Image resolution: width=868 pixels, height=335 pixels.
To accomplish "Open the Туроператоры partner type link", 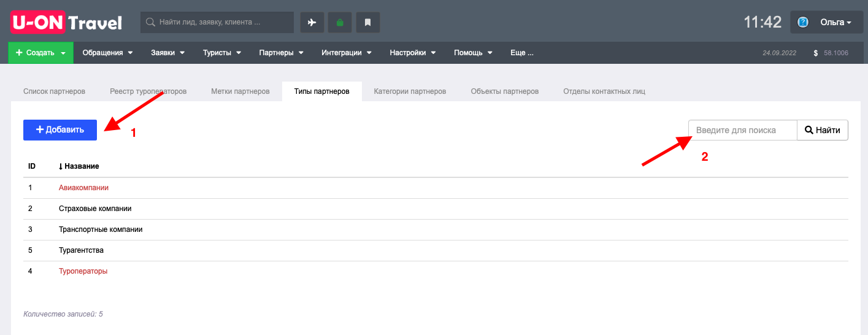I will 83,271.
